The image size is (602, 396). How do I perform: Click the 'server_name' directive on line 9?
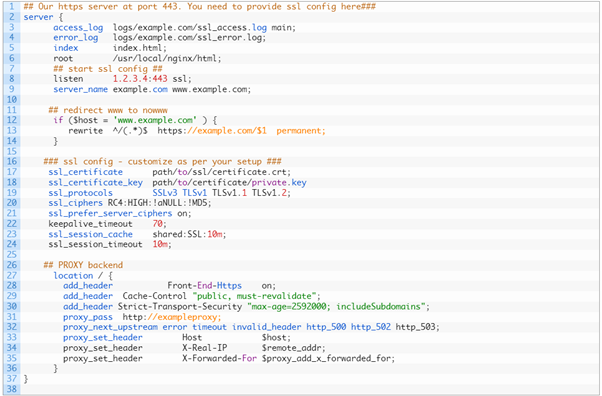point(80,89)
